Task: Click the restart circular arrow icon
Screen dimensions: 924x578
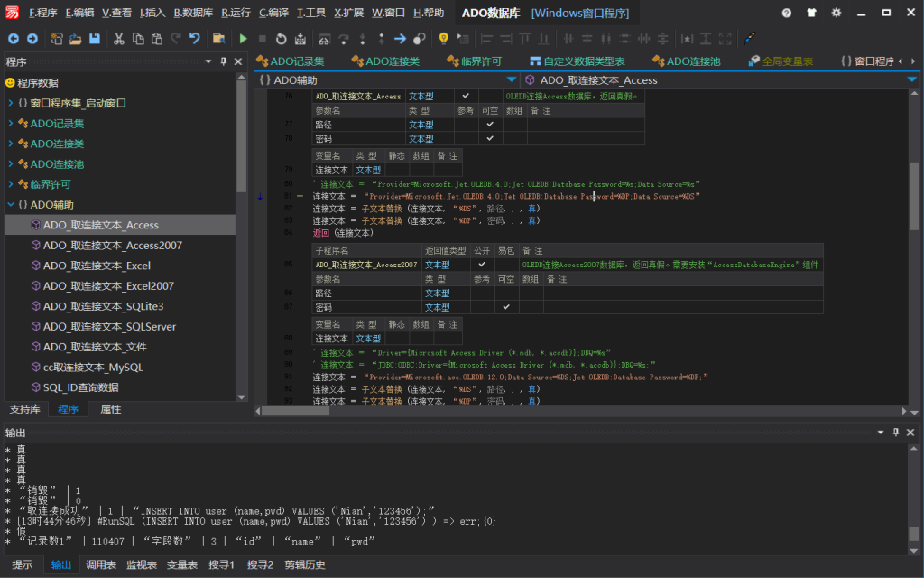Action: click(282, 39)
